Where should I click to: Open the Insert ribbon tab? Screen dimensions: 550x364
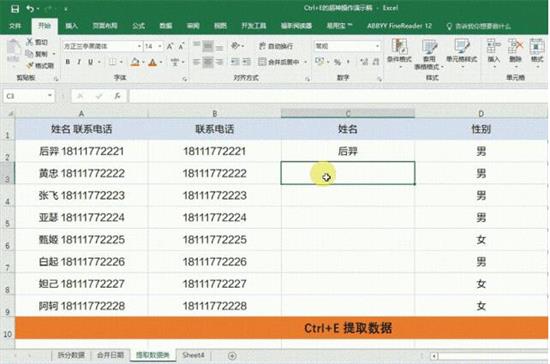(x=71, y=26)
